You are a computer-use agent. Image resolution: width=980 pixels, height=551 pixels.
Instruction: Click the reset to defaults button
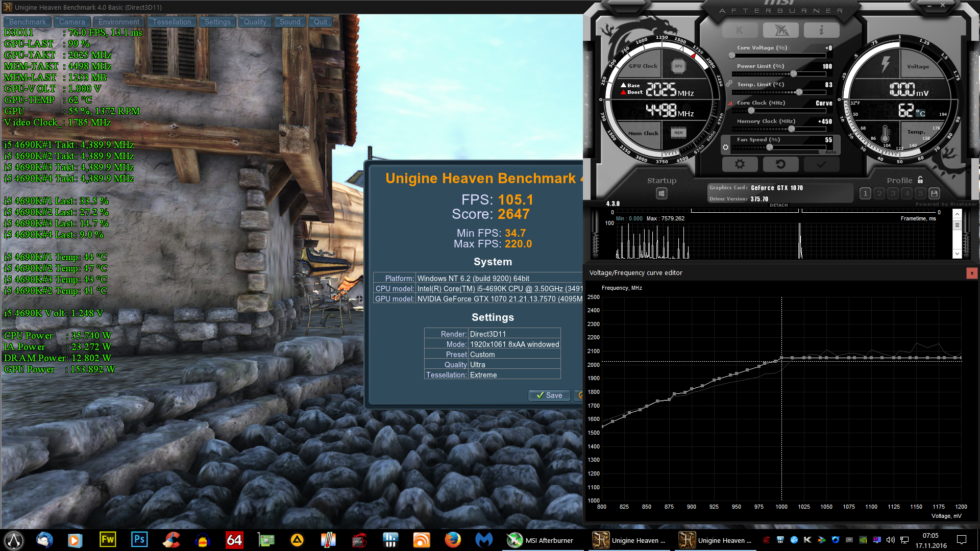point(780,164)
